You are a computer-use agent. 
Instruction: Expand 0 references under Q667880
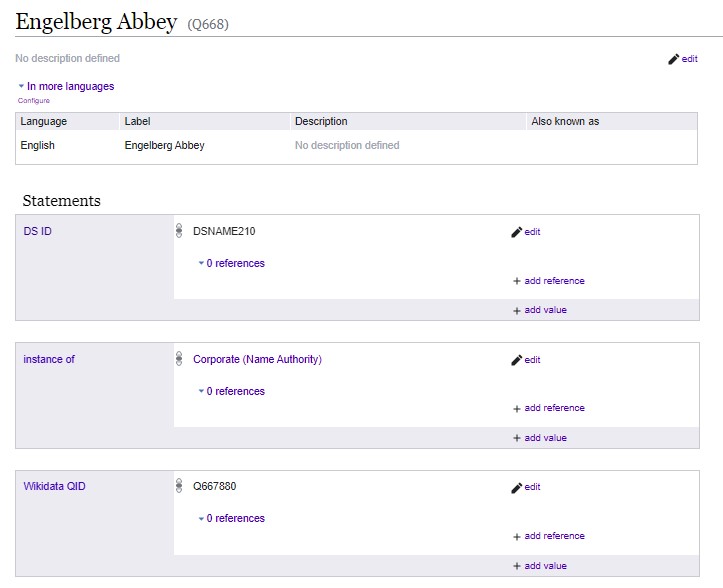(x=231, y=518)
